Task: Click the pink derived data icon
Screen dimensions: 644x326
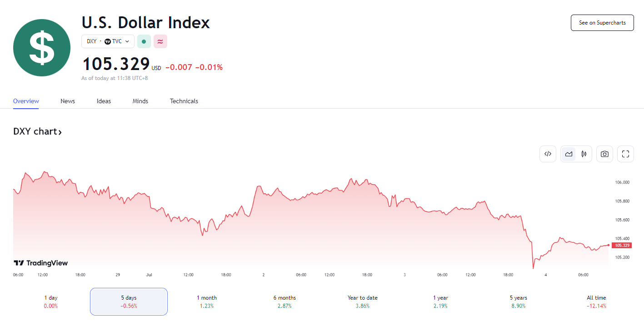Action: tap(160, 41)
